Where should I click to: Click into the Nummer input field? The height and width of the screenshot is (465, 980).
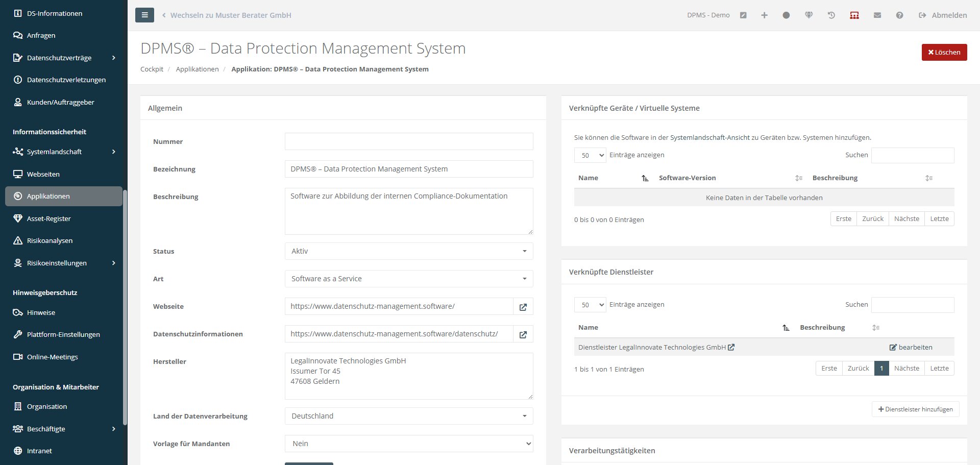pyautogui.click(x=408, y=141)
